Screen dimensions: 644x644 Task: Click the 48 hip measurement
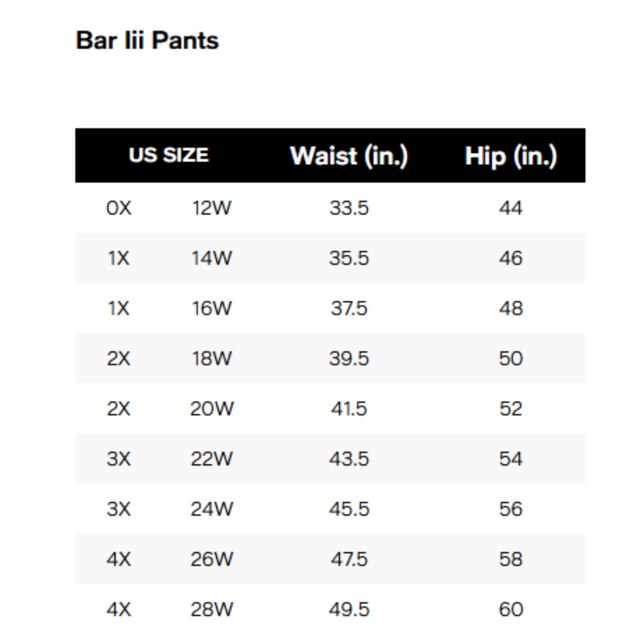pyautogui.click(x=511, y=308)
